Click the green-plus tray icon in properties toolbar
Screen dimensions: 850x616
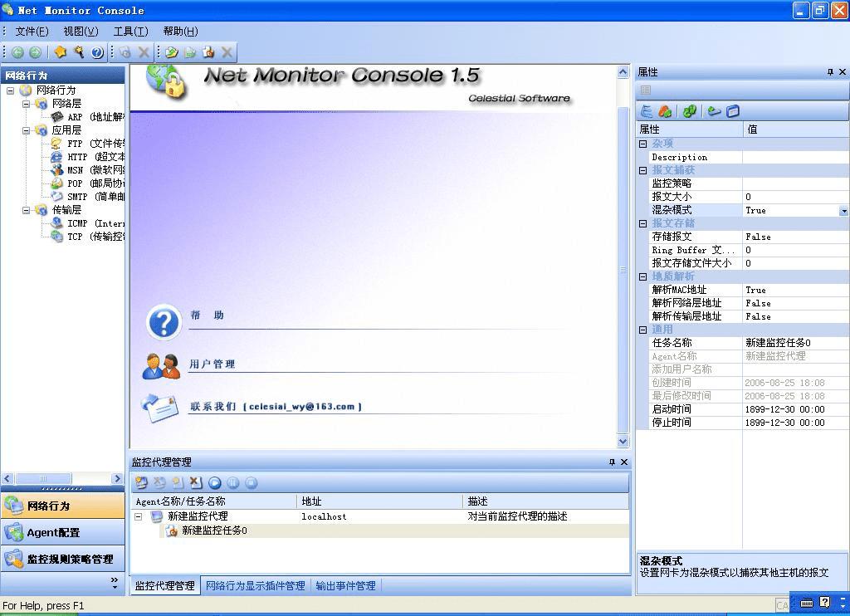pos(715,111)
